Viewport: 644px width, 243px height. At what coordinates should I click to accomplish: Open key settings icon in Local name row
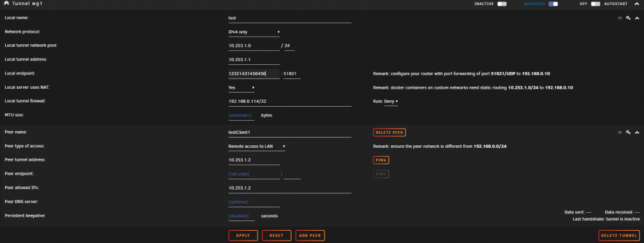coord(628,18)
